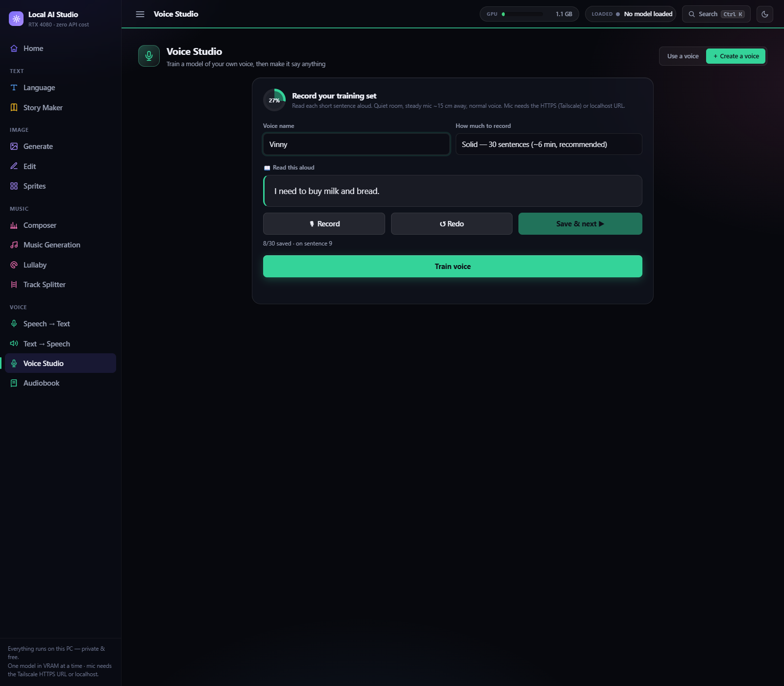
Task: Click the Track Splitter icon
Action: (14, 285)
